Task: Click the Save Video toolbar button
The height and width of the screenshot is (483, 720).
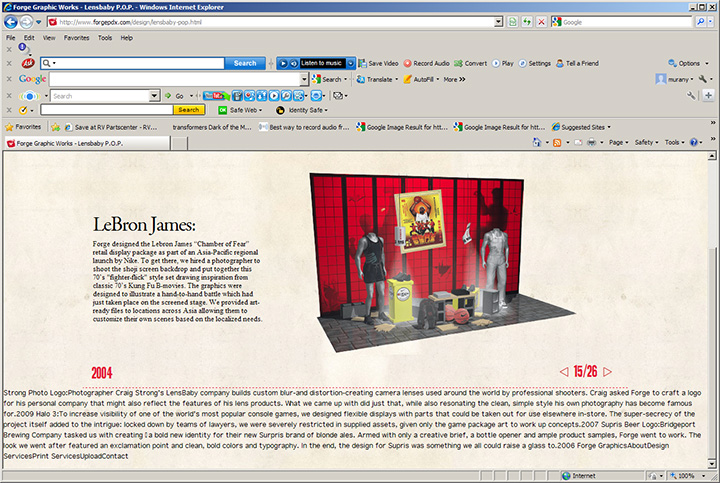Action: click(378, 63)
